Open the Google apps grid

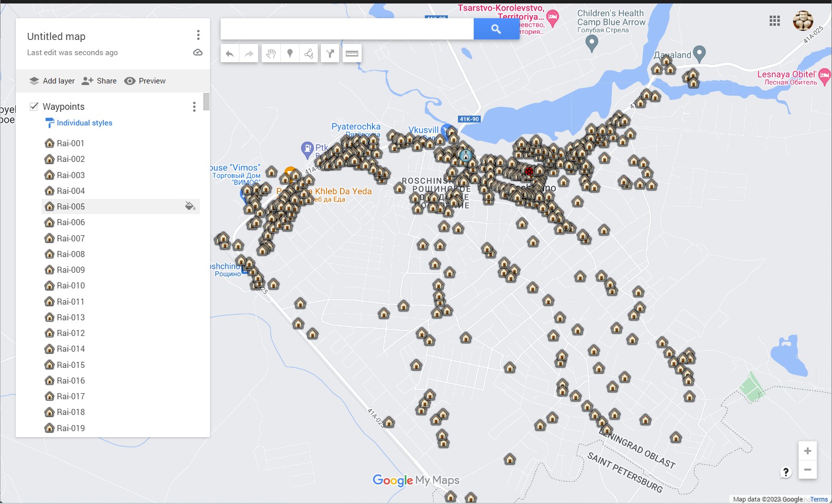pos(774,21)
